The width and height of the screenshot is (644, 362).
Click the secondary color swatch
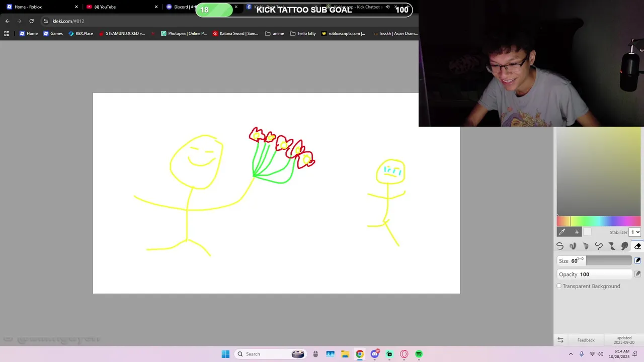click(587, 232)
